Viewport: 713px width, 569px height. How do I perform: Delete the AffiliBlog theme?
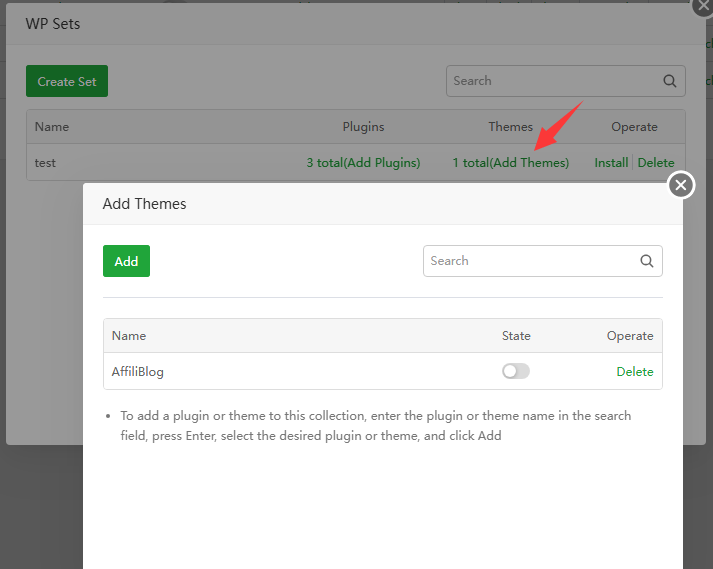[635, 371]
